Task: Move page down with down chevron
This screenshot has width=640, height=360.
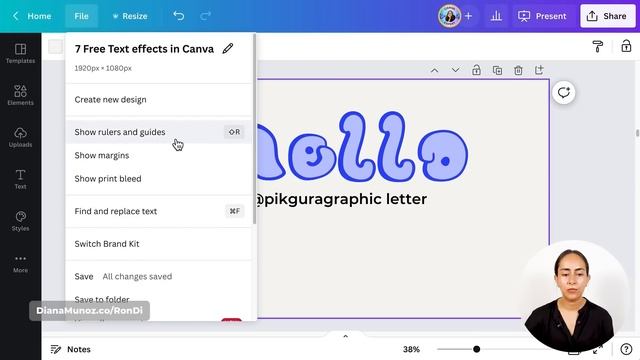Action: (x=456, y=70)
